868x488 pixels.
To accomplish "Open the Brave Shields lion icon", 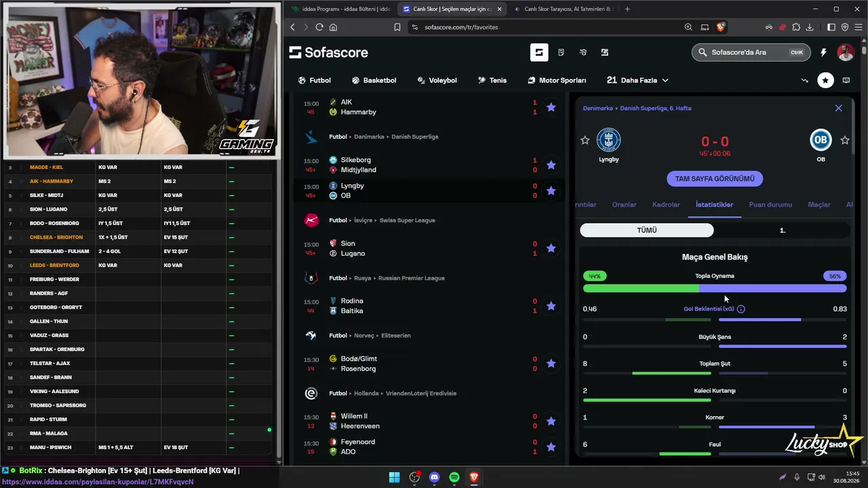I will [721, 27].
